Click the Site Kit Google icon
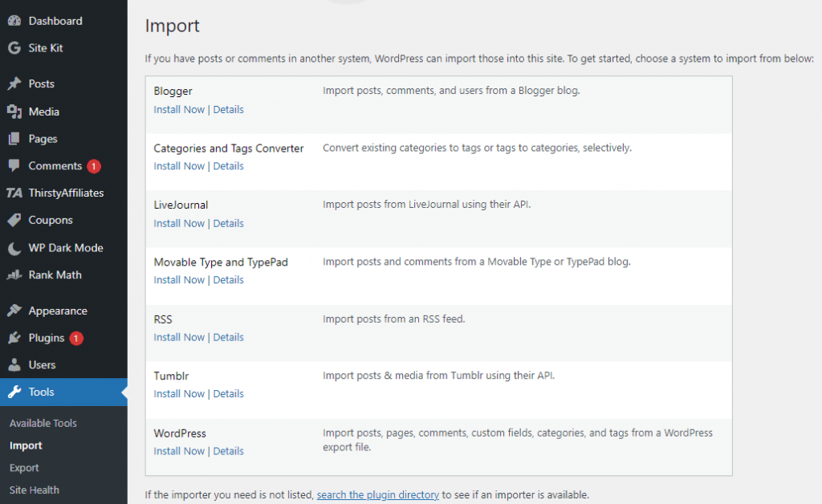 point(14,47)
